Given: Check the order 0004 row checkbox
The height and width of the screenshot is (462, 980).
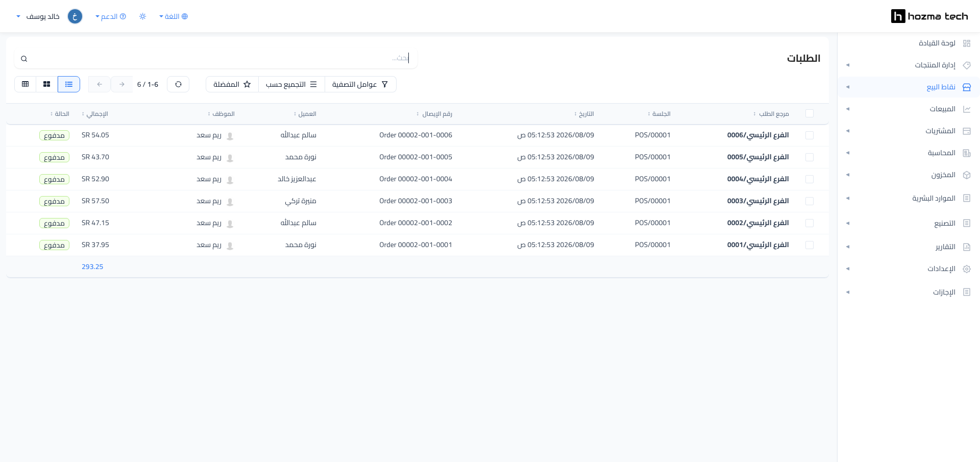Looking at the screenshot, I should click(810, 179).
